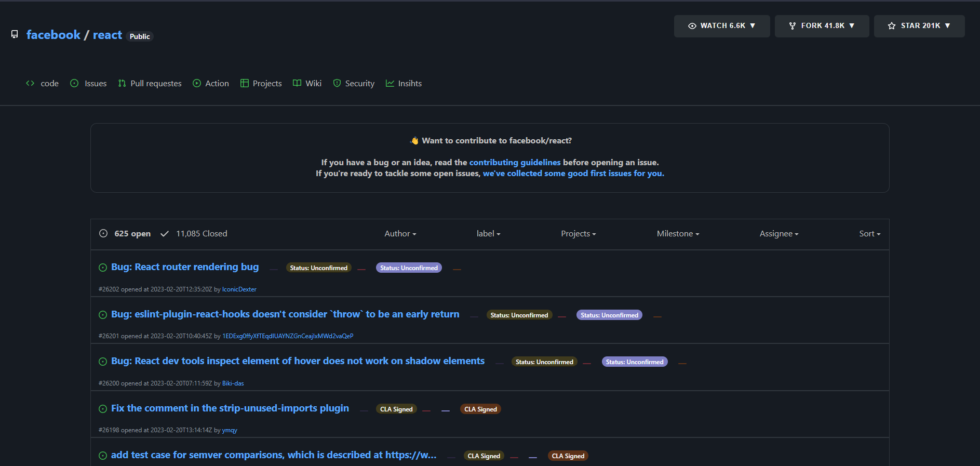
Task: Click the open issues circle icon beside 625 open
Action: tap(103, 233)
